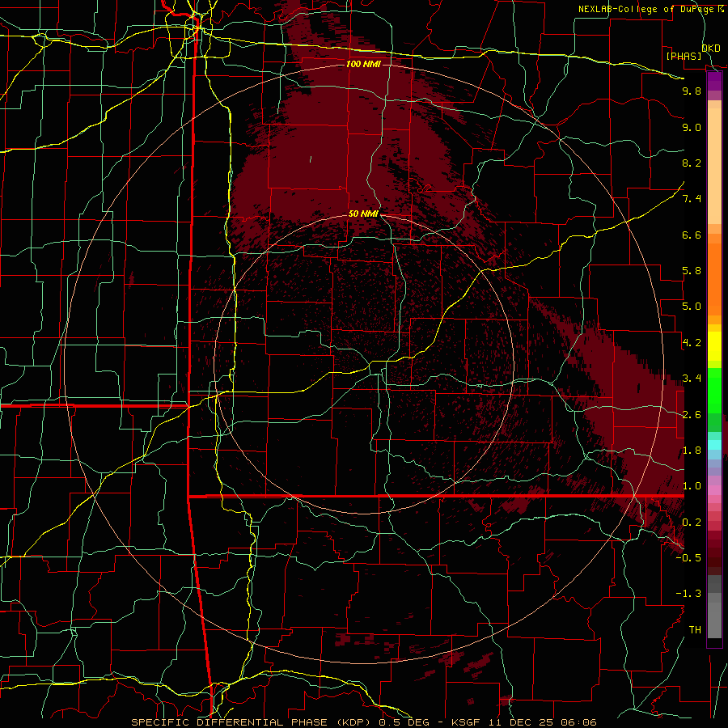Click the 7.4 value on the color scale

[x=692, y=199]
